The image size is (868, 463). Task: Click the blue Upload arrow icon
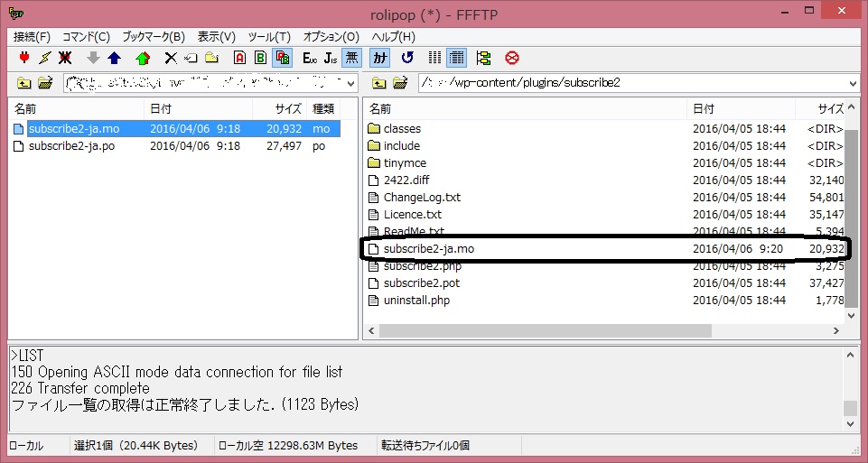pyautogui.click(x=114, y=58)
